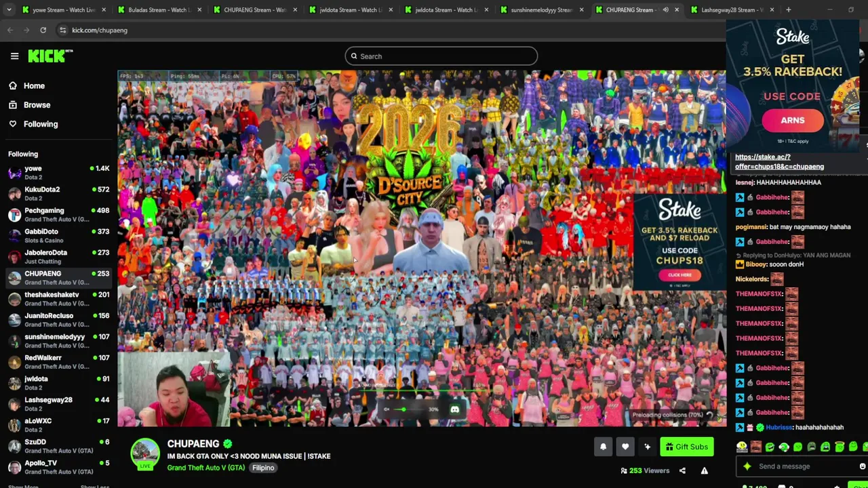
Task: Insert the laughing man emote from bar
Action: pos(755,447)
